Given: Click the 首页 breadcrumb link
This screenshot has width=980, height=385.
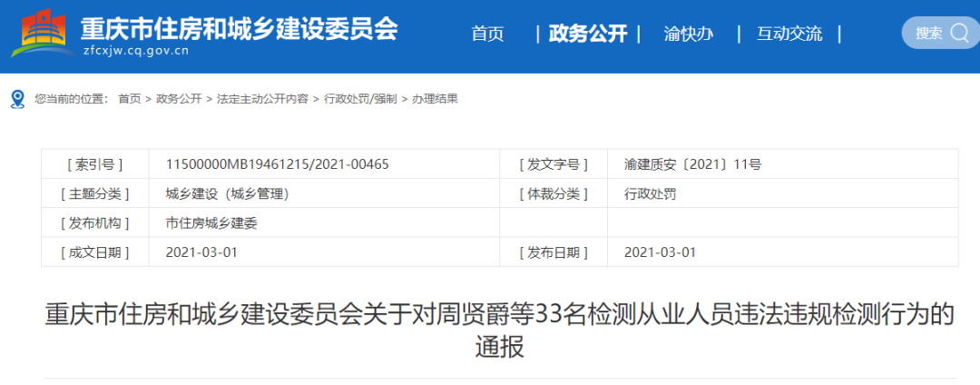Looking at the screenshot, I should pyautogui.click(x=130, y=99).
